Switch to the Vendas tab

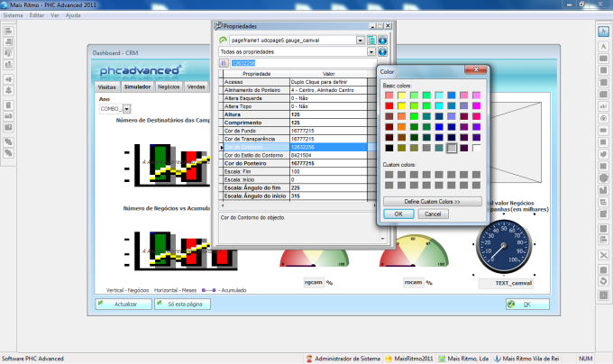click(x=196, y=86)
